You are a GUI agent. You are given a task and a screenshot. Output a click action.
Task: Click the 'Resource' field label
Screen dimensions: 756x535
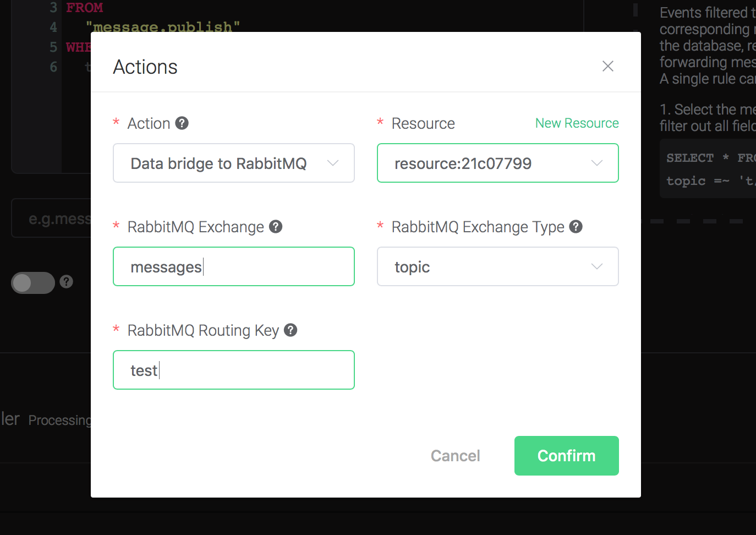423,123
